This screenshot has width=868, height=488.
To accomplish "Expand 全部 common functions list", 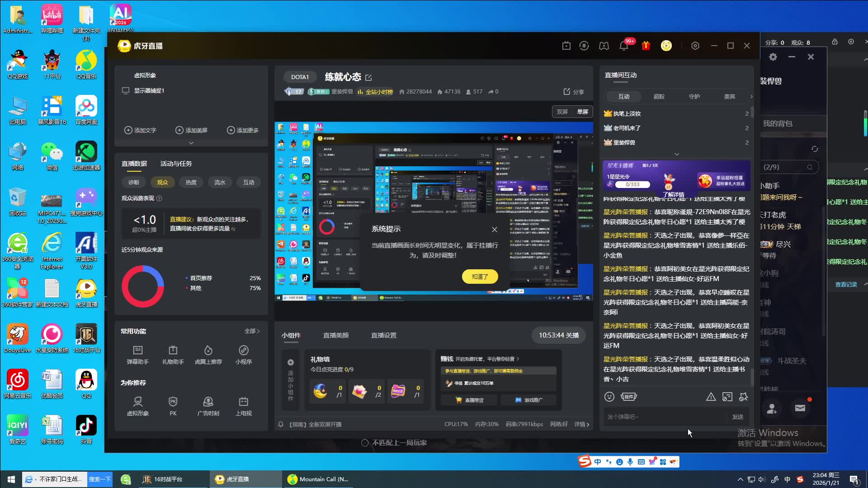I will [252, 331].
